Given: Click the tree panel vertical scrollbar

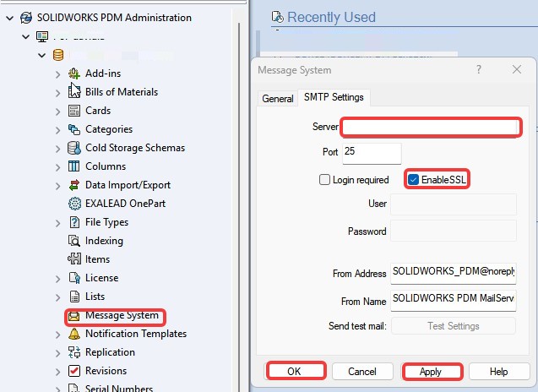Looking at the screenshot, I should coord(238,206).
